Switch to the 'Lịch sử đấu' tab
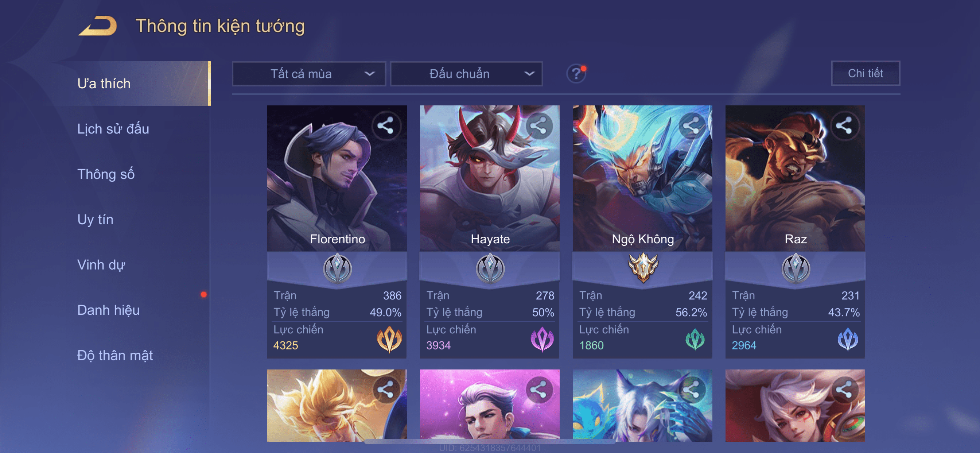Image resolution: width=980 pixels, height=453 pixels. tap(113, 129)
